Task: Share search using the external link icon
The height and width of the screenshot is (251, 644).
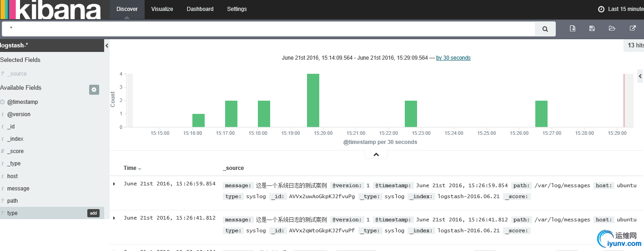Action: coord(633,28)
